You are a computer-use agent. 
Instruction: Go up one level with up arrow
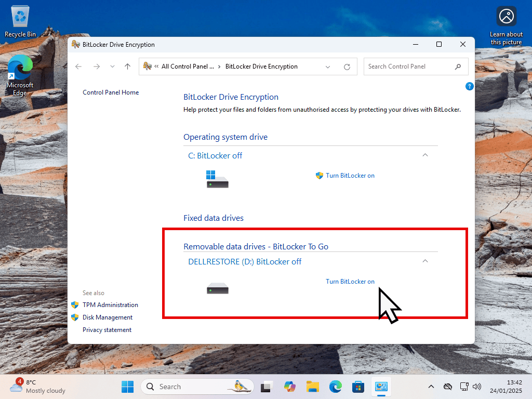[127, 66]
